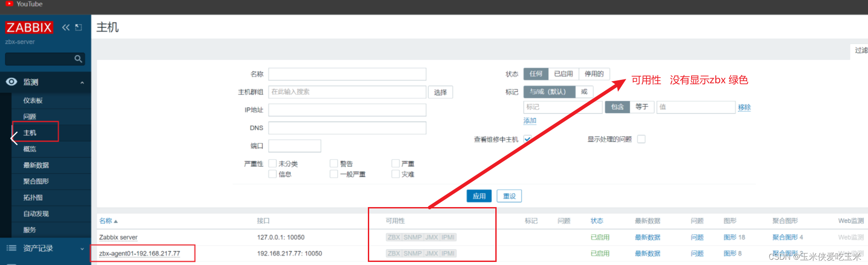This screenshot has height=265, width=868.
Task: Click the list icon of 资产记录 menu
Action: click(11, 248)
